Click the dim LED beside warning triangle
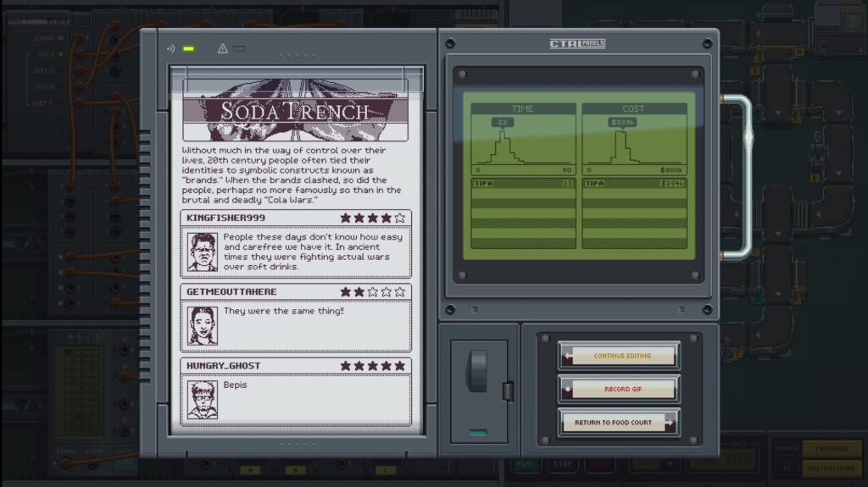The image size is (868, 487). pyautogui.click(x=239, y=49)
